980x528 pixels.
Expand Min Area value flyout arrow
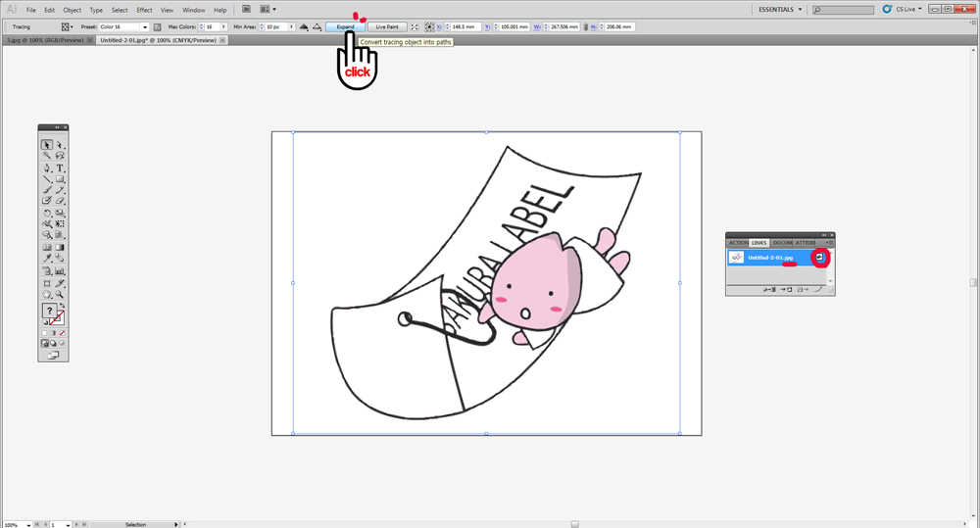click(292, 26)
